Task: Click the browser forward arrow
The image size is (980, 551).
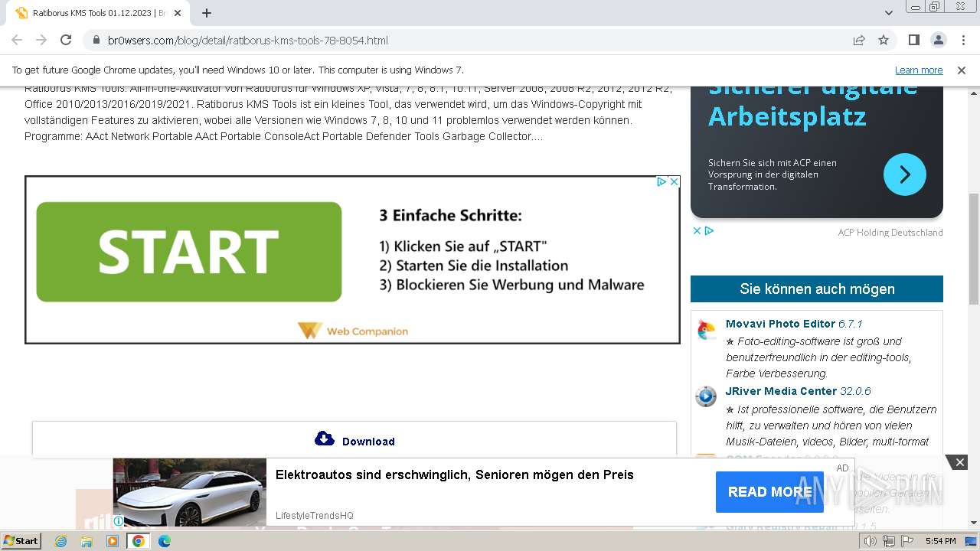Action: pyautogui.click(x=41, y=41)
